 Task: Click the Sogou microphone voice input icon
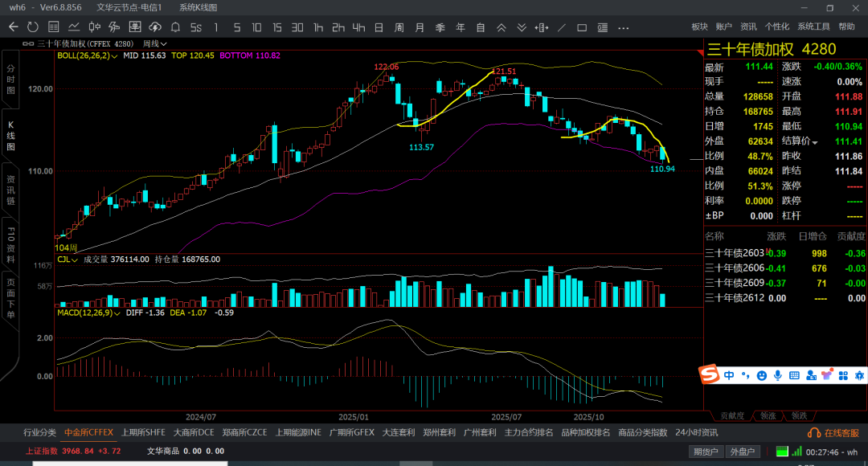click(x=778, y=375)
